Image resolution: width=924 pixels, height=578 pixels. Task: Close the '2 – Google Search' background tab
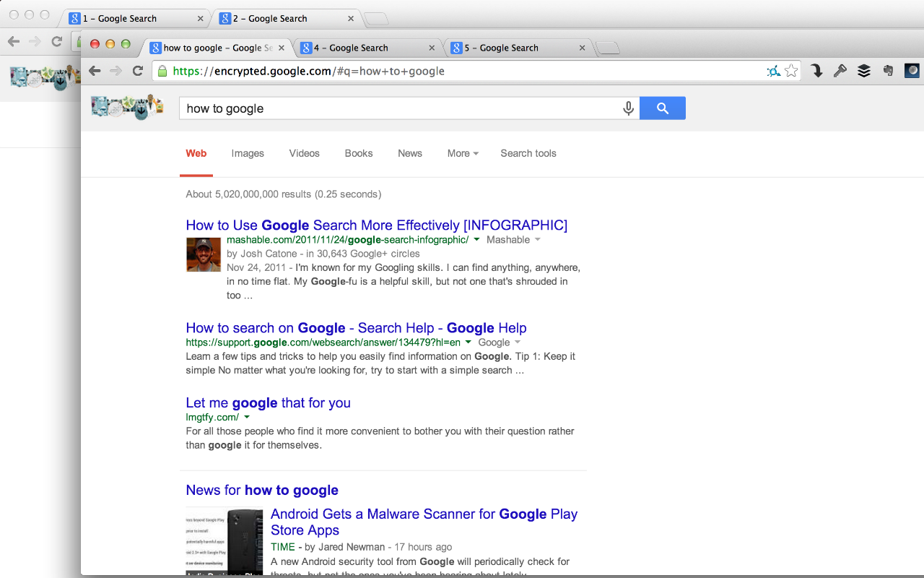pyautogui.click(x=351, y=19)
